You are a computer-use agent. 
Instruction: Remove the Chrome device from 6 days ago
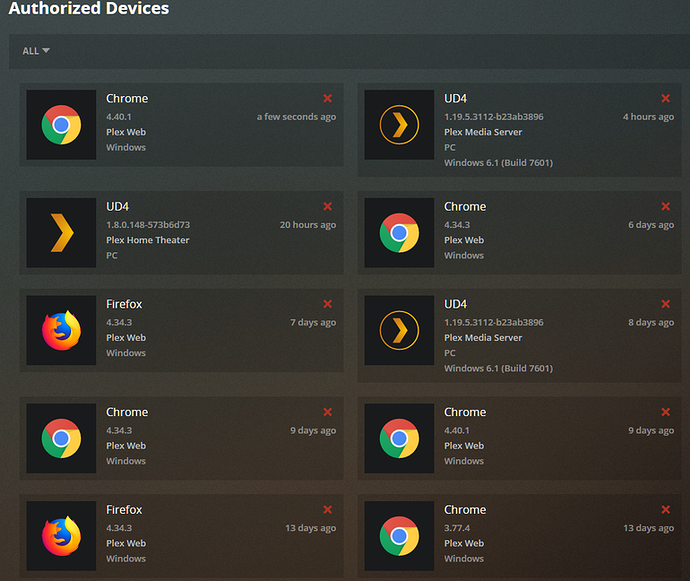[666, 207]
